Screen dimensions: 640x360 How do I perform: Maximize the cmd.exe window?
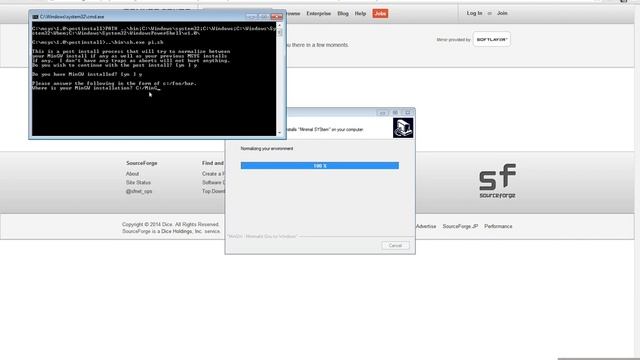click(x=264, y=17)
